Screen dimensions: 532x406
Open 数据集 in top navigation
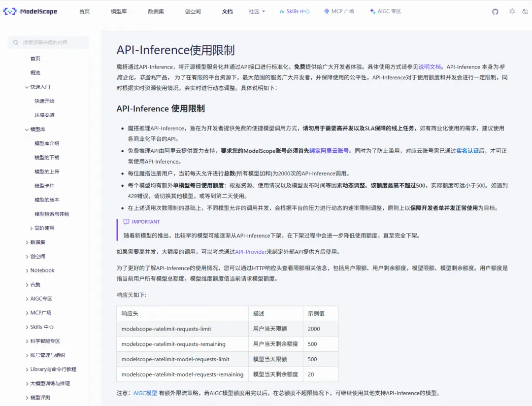[x=156, y=11]
